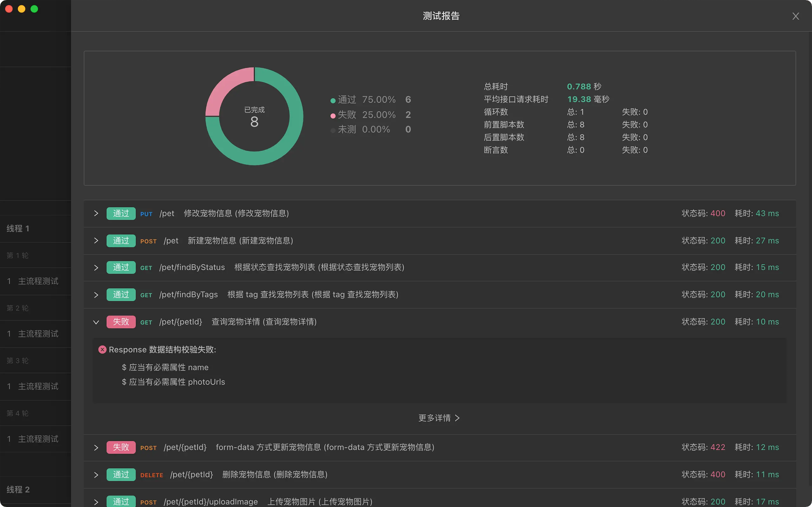812x507 pixels.
Task: Click the 通过 badge on GET /pet/findByTags row
Action: (121, 294)
